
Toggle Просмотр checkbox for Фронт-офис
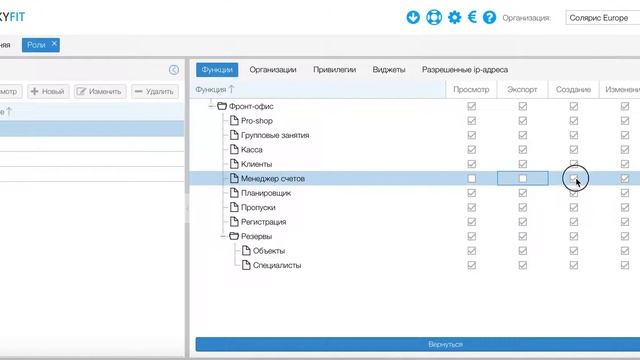[472, 106]
